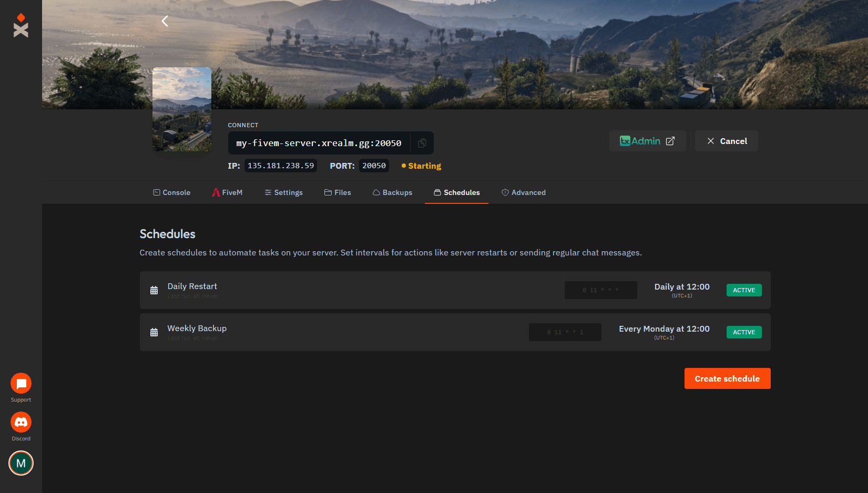The height and width of the screenshot is (493, 868).
Task: Go back using the left chevron arrow
Action: tap(165, 21)
